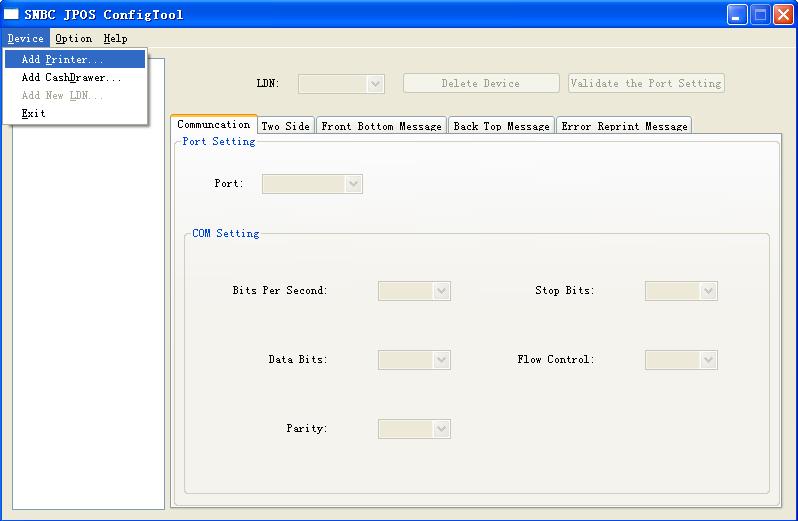Choose Exit from the Device menu
Image resolution: width=798 pixels, height=521 pixels.
click(x=75, y=113)
